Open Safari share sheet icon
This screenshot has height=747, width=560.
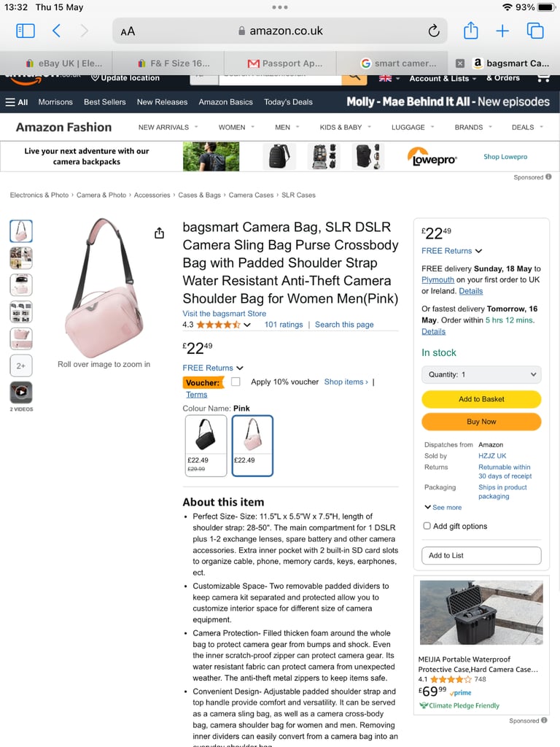coord(470,31)
